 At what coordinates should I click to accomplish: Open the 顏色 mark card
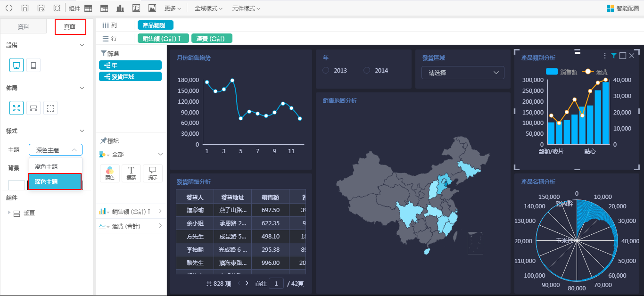tap(110, 173)
